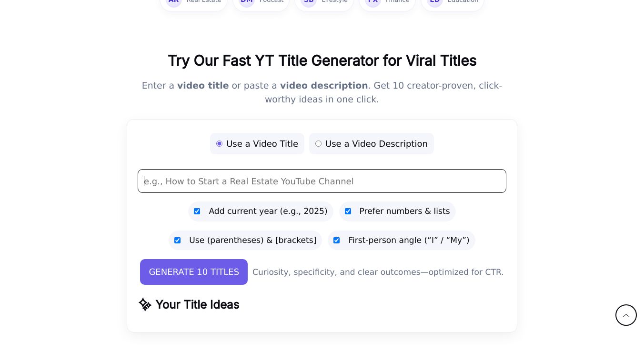Focus the video title input field
644x362 pixels.
point(322,181)
